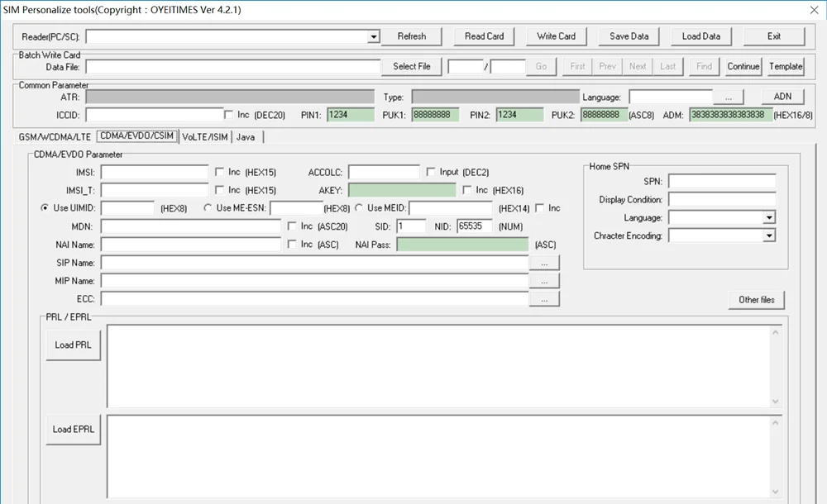The image size is (827, 504).
Task: Tick the Inc checkbox for MDN
Action: coord(292,226)
